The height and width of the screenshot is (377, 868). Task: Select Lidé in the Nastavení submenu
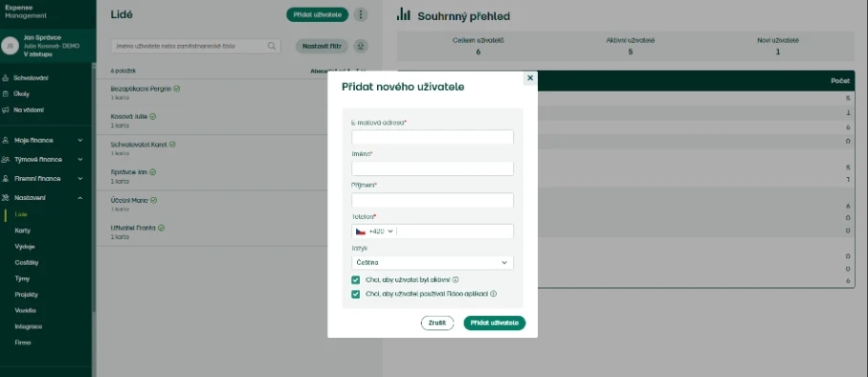pyautogui.click(x=21, y=214)
